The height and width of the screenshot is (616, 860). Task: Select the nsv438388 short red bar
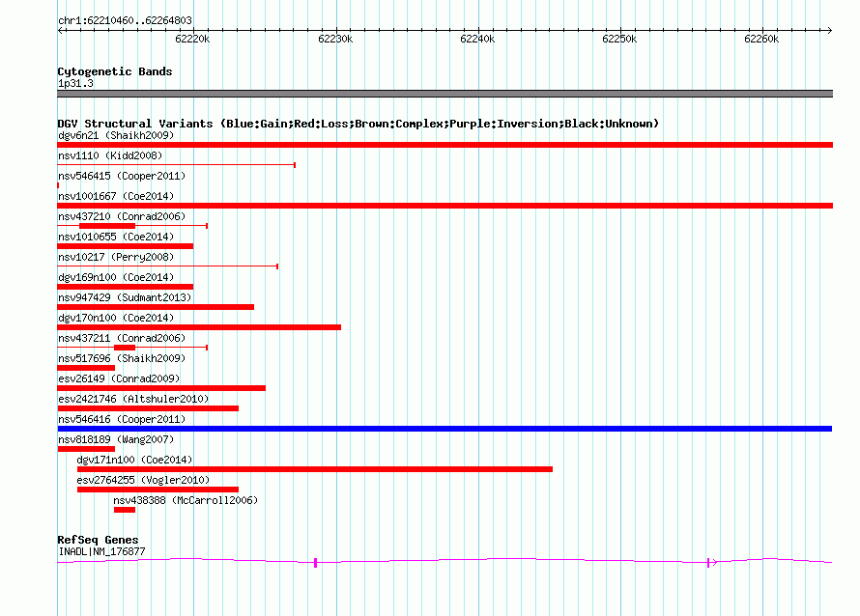click(125, 510)
